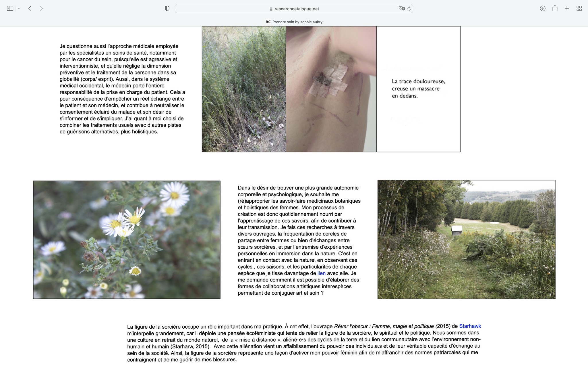Go forward to next page
This screenshot has width=588, height=368.
[x=41, y=8]
